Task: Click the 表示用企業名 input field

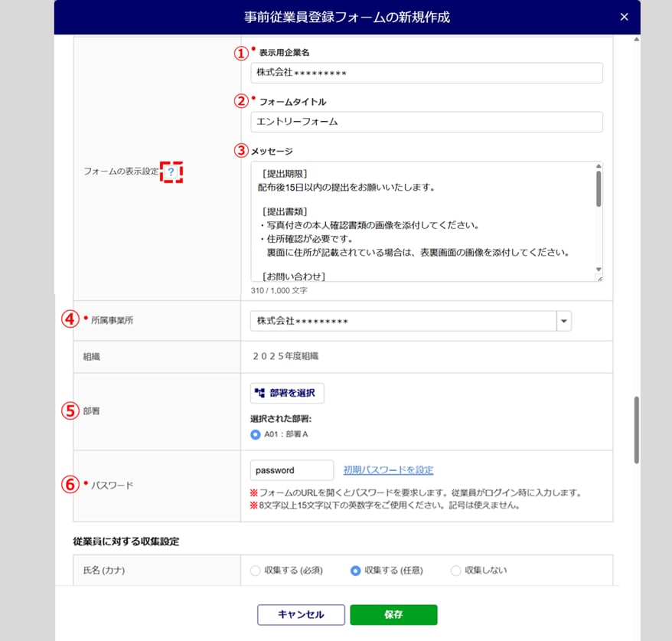Action: pos(426,73)
